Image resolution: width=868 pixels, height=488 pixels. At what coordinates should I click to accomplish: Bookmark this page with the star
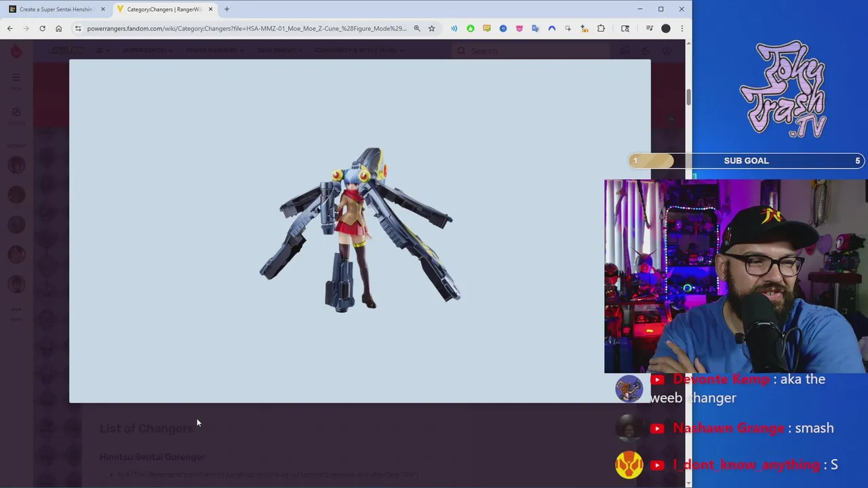click(431, 28)
